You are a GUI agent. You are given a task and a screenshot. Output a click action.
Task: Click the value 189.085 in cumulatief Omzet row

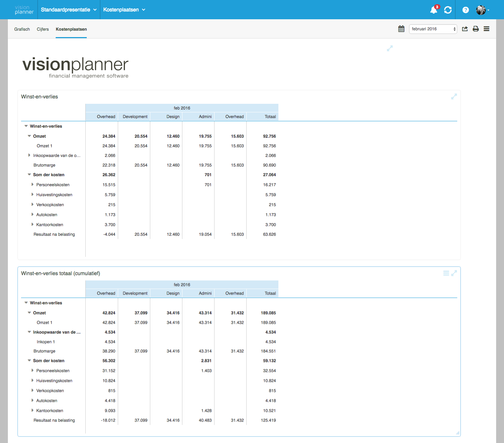pyautogui.click(x=268, y=313)
